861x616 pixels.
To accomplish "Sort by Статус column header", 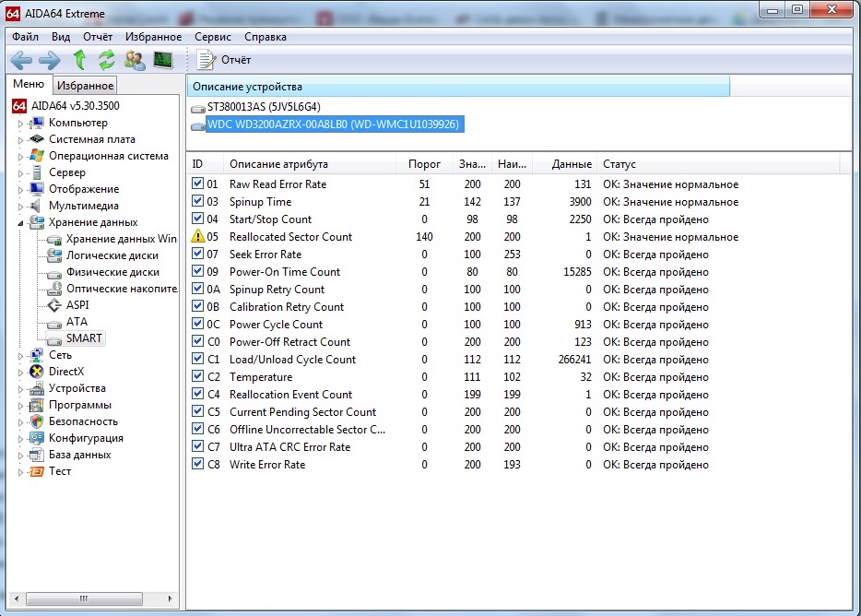I will (718, 164).
